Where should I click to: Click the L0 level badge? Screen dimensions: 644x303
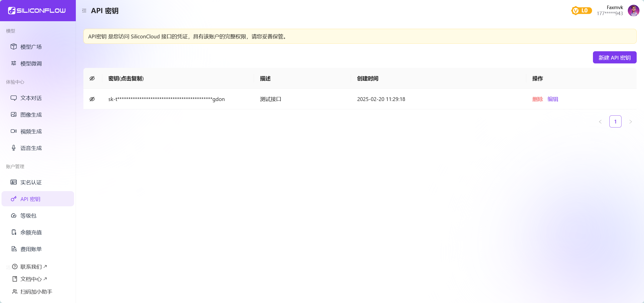[x=581, y=11]
